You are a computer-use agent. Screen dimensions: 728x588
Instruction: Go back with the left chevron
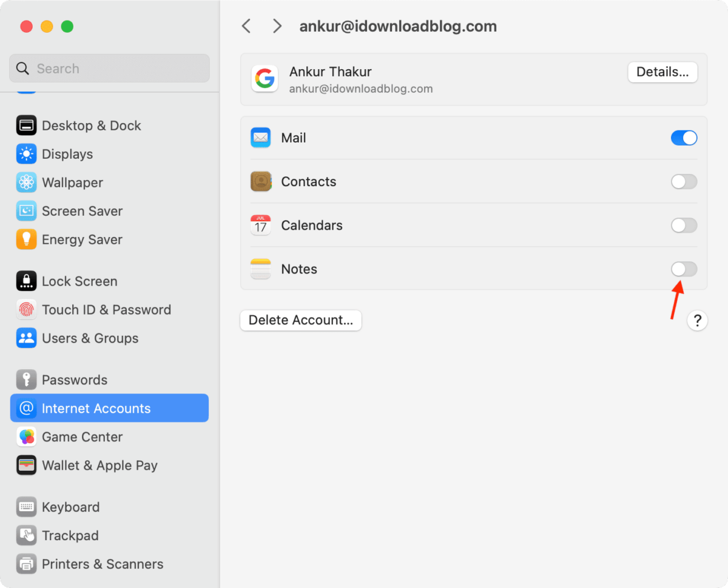click(246, 26)
